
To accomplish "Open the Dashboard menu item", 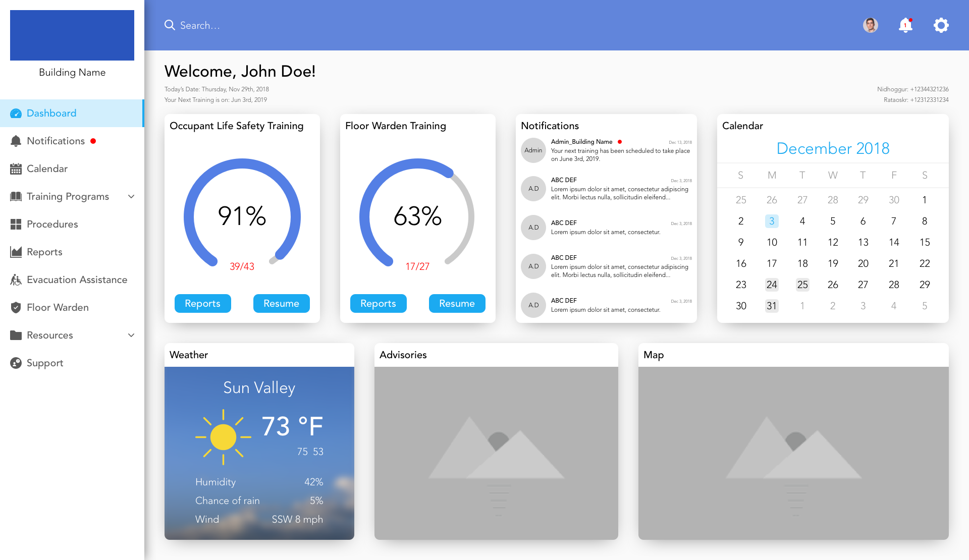I will [x=51, y=113].
